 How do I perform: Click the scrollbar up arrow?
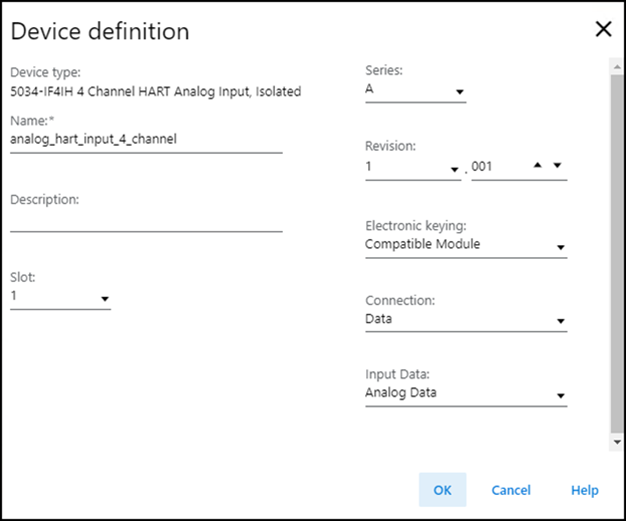pos(616,67)
